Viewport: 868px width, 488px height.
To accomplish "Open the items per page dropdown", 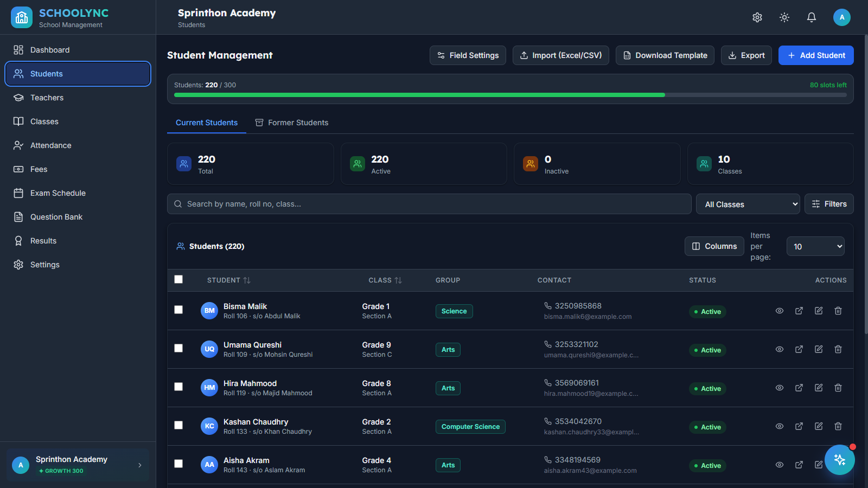I will (x=815, y=246).
